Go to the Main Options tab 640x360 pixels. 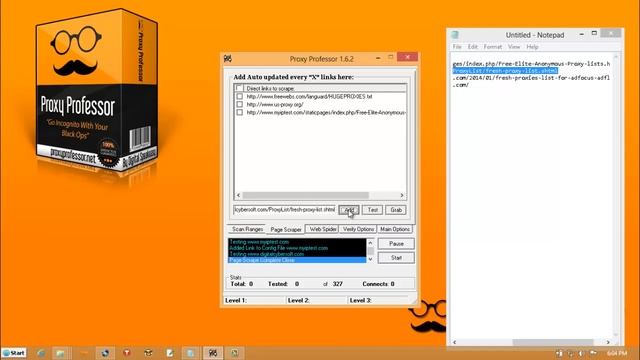click(x=395, y=229)
